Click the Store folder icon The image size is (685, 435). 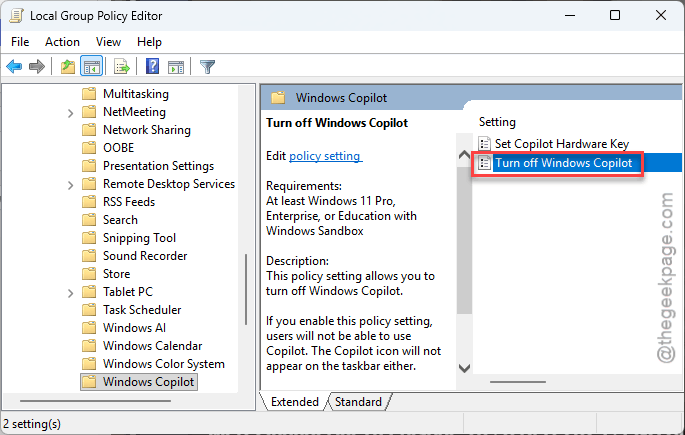point(89,273)
